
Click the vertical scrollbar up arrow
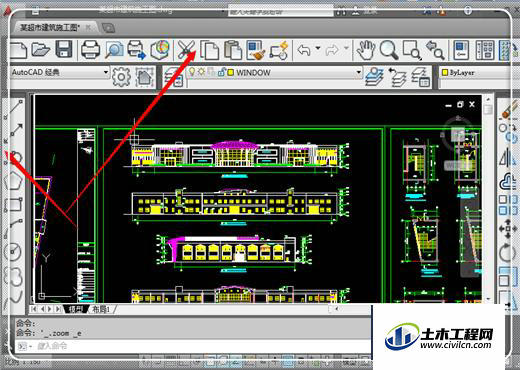488,99
